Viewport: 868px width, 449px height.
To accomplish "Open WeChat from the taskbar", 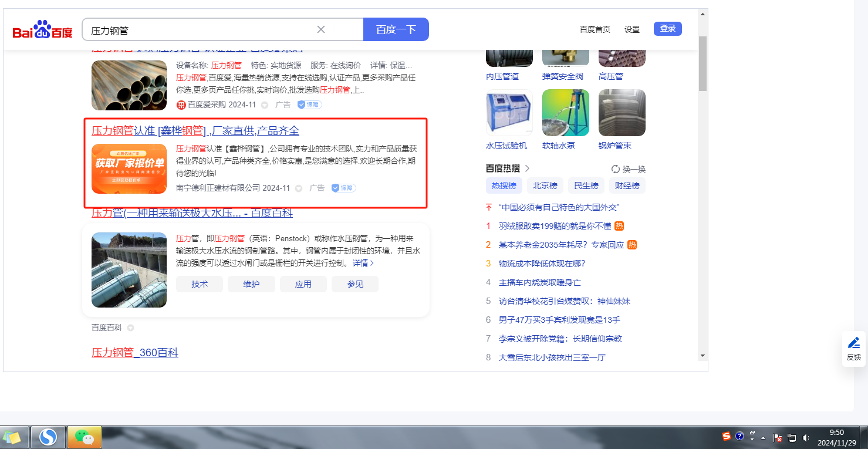I will coord(85,437).
